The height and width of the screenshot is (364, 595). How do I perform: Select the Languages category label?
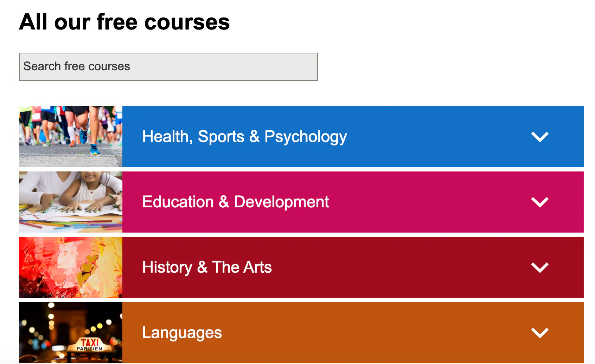182,333
